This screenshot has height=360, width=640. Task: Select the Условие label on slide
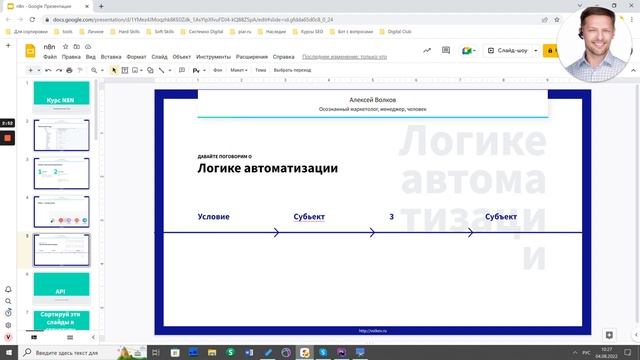click(x=213, y=217)
